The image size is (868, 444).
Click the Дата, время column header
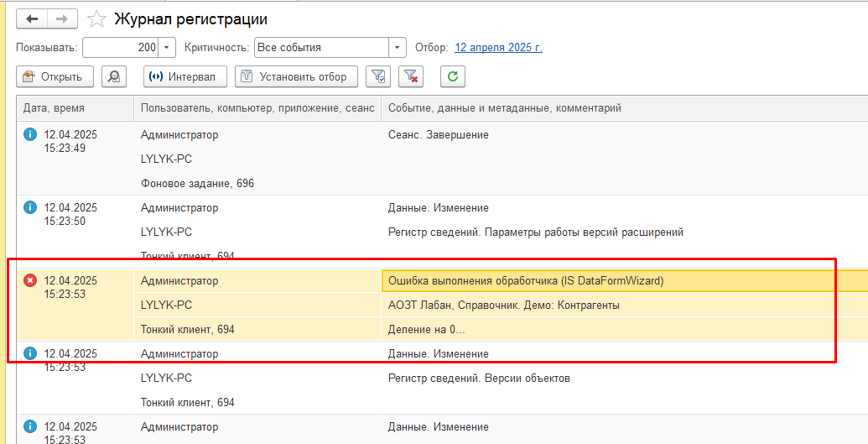coord(75,108)
